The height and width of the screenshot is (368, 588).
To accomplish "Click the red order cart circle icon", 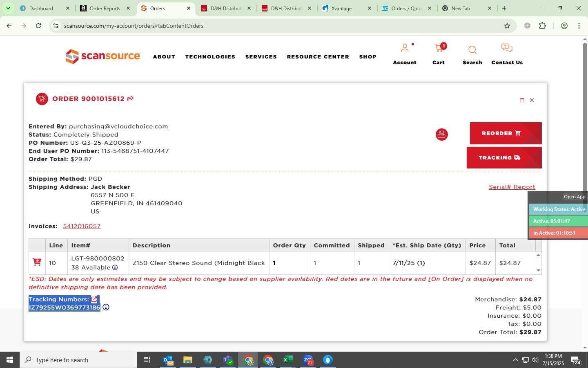I will 42,99.
